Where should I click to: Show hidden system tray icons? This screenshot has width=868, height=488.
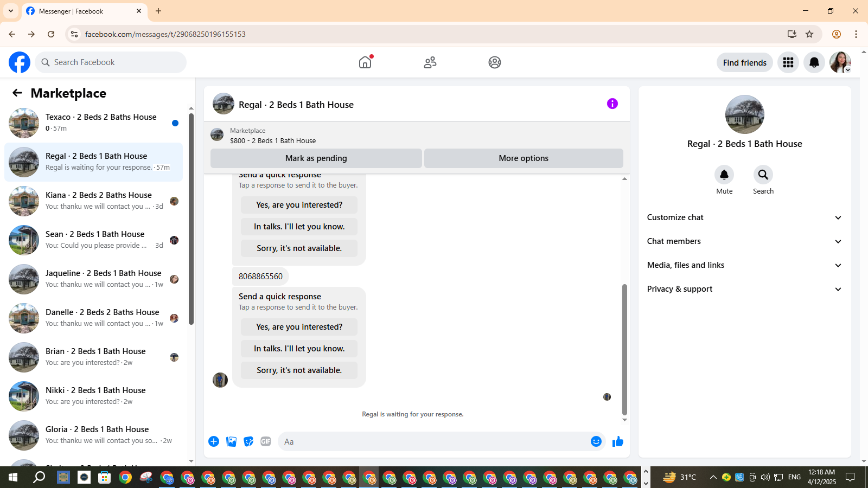(x=713, y=477)
